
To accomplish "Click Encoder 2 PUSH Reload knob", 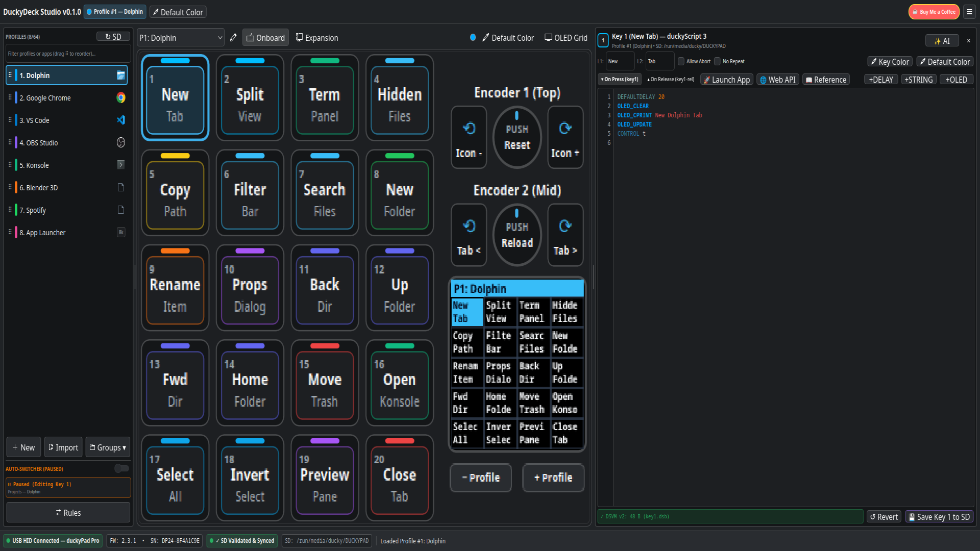I will pos(517,235).
